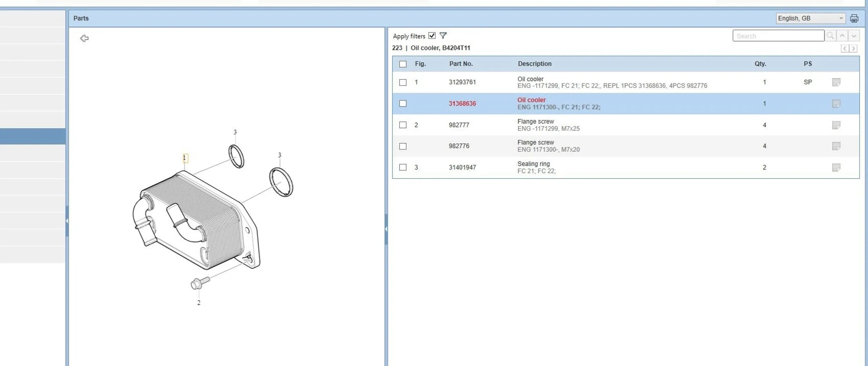Click the SP value in PS column

point(808,82)
